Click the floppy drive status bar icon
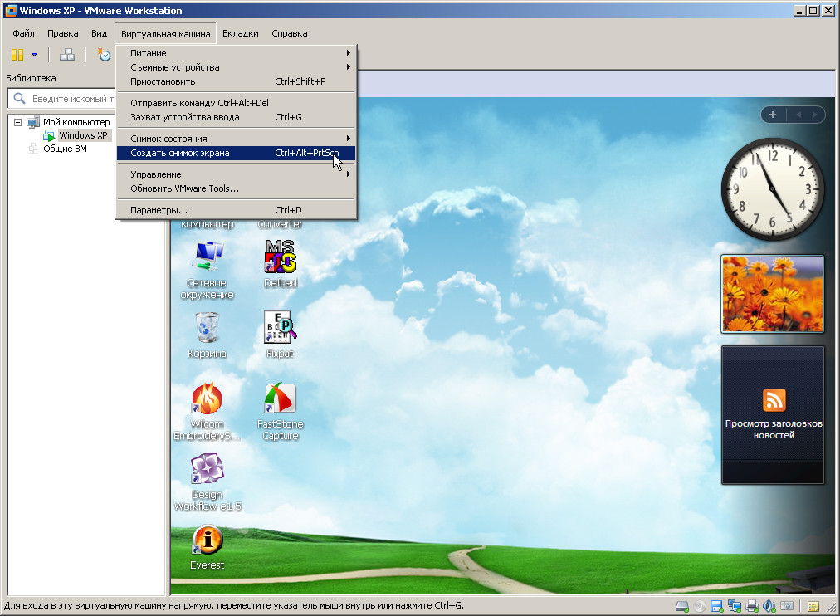Viewport: 840px width, 616px height. pos(716,606)
